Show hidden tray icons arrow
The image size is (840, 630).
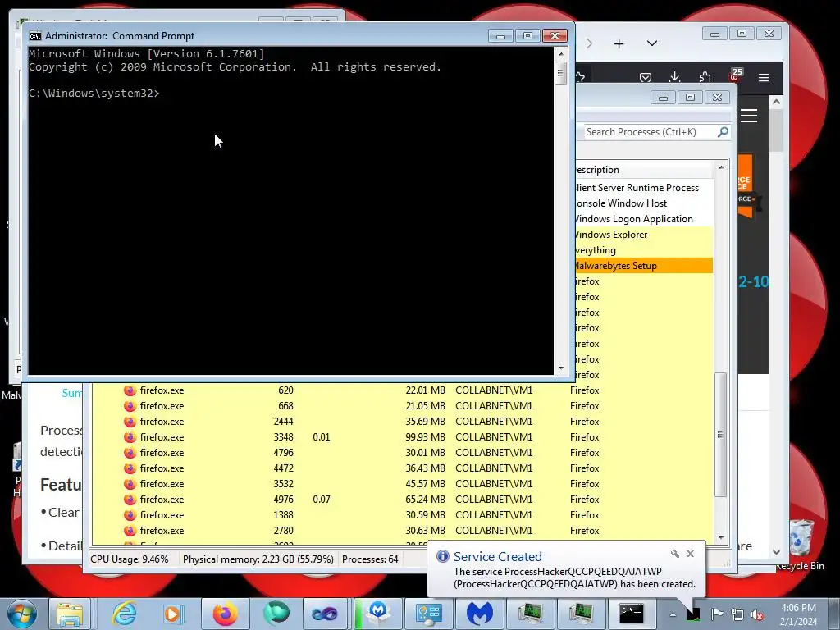pyautogui.click(x=673, y=614)
